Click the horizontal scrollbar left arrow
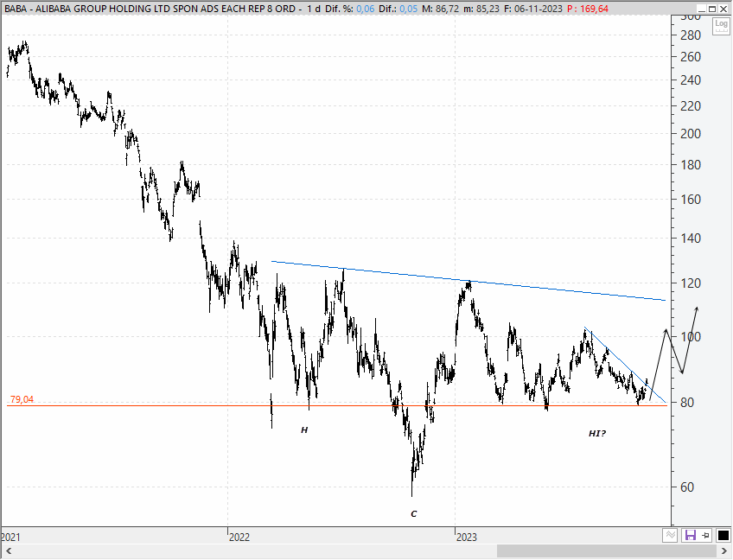733x560 pixels. [7, 551]
